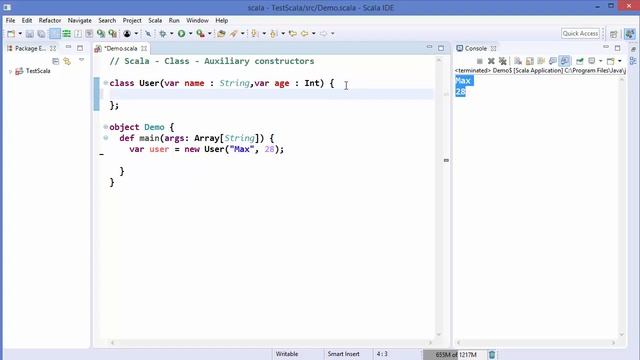
Task: Click the Open Type folder icon
Action: tap(221, 34)
